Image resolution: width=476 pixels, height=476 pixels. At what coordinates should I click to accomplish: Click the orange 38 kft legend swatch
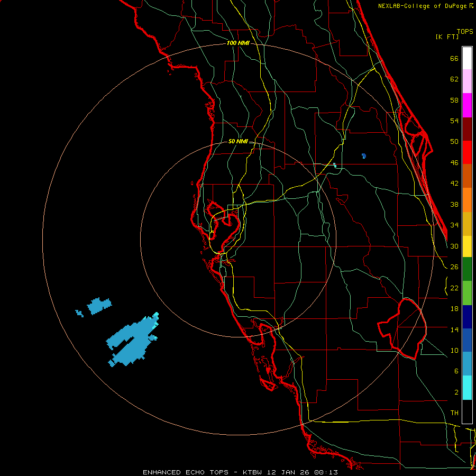[x=467, y=200]
